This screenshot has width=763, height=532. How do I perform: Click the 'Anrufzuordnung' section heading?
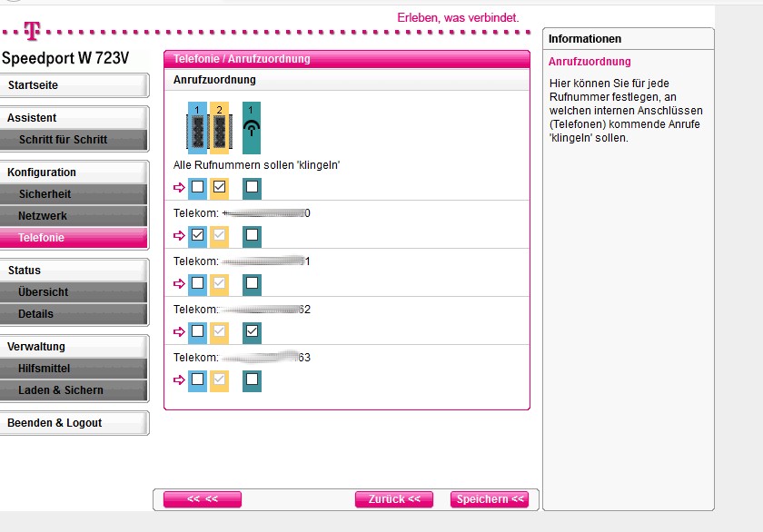214,80
